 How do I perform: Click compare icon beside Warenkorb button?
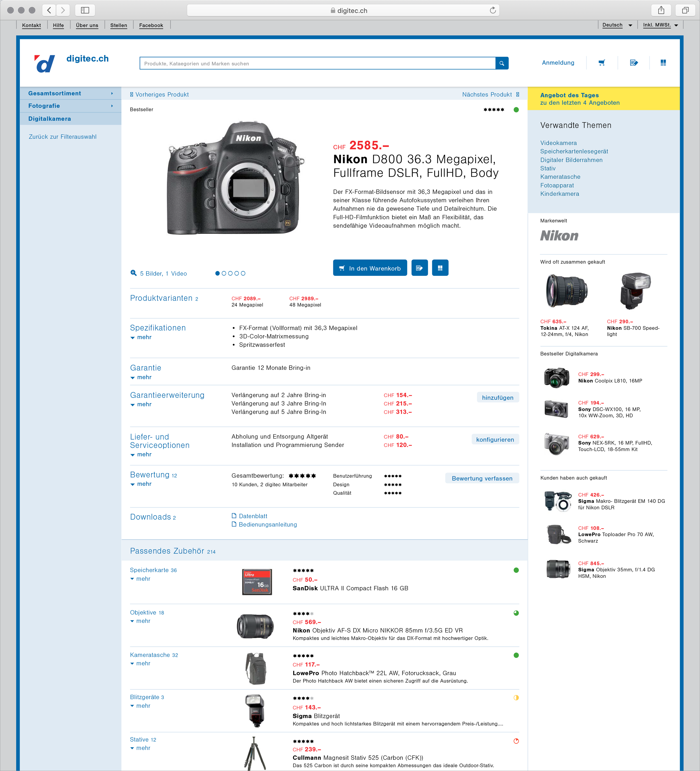[x=440, y=268]
